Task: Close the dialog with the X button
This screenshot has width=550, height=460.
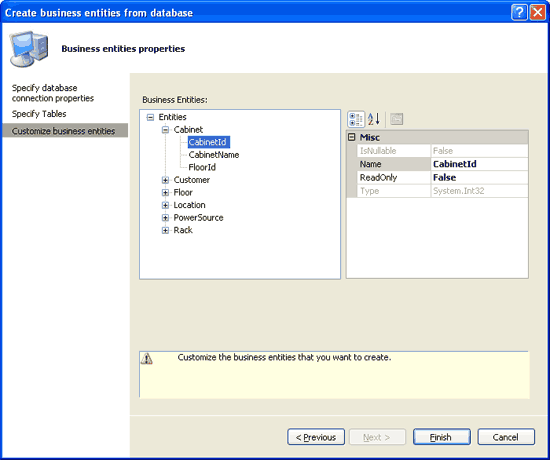Action: (537, 13)
